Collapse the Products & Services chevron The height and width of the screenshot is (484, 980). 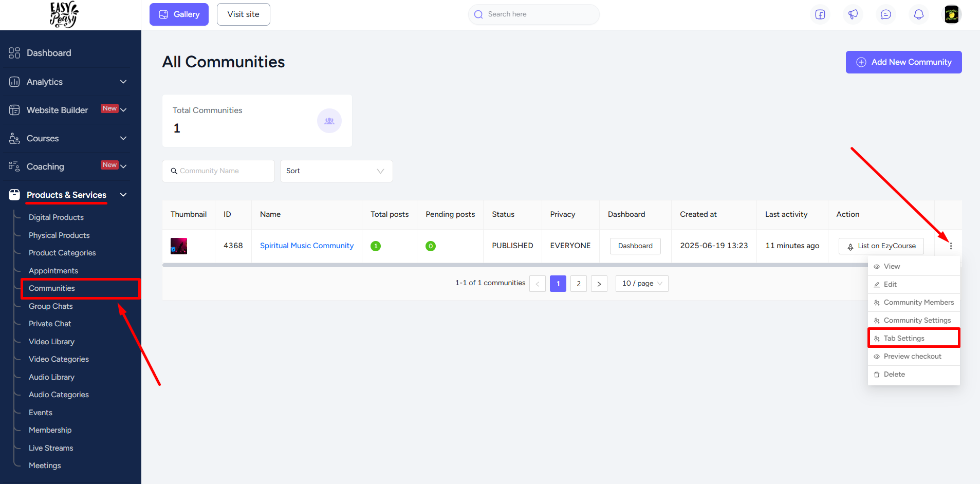point(123,195)
